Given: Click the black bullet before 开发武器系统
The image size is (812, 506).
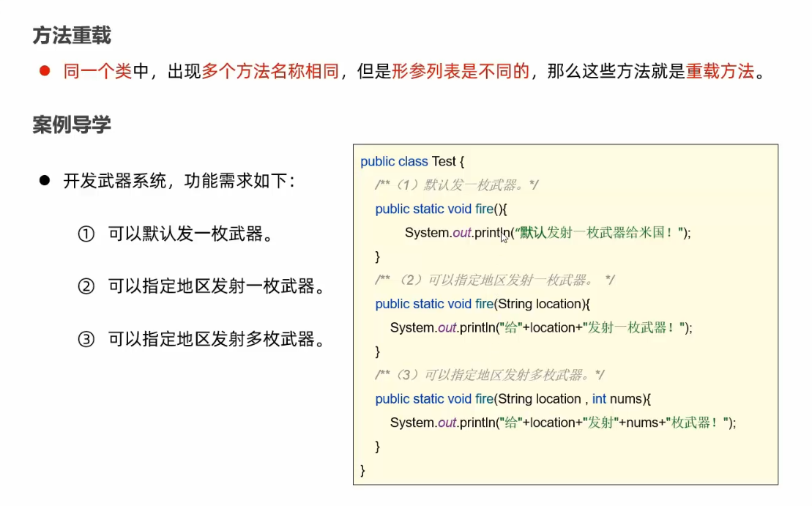Looking at the screenshot, I should click(44, 181).
